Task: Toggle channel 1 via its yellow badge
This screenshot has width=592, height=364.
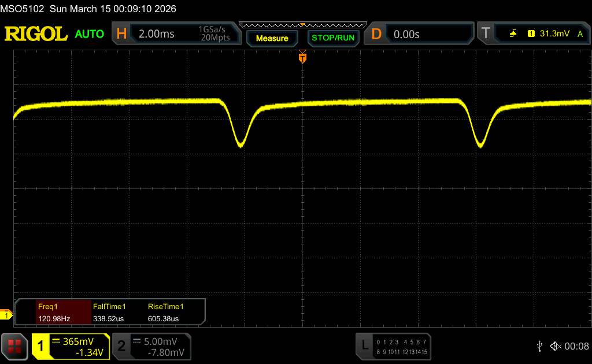Action: (40, 346)
